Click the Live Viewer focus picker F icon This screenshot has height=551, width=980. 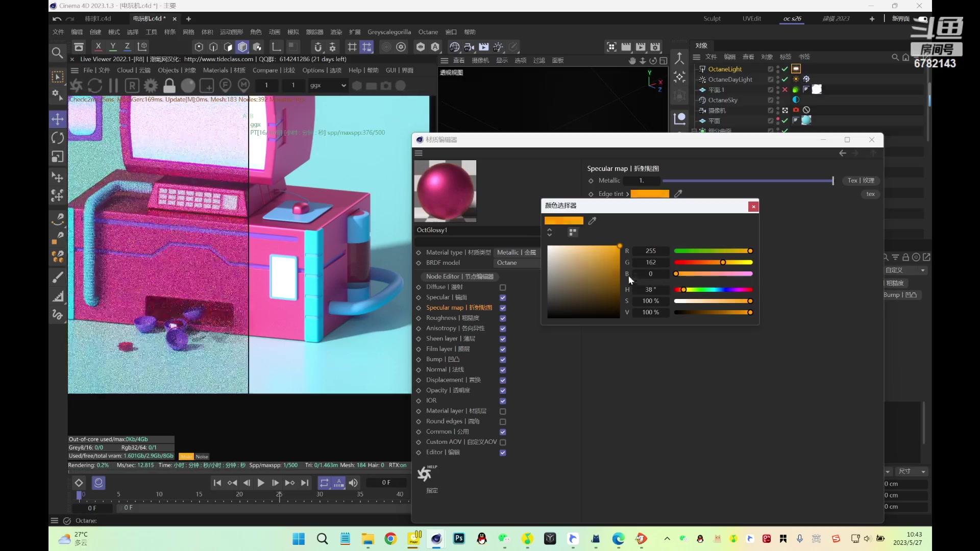(225, 85)
